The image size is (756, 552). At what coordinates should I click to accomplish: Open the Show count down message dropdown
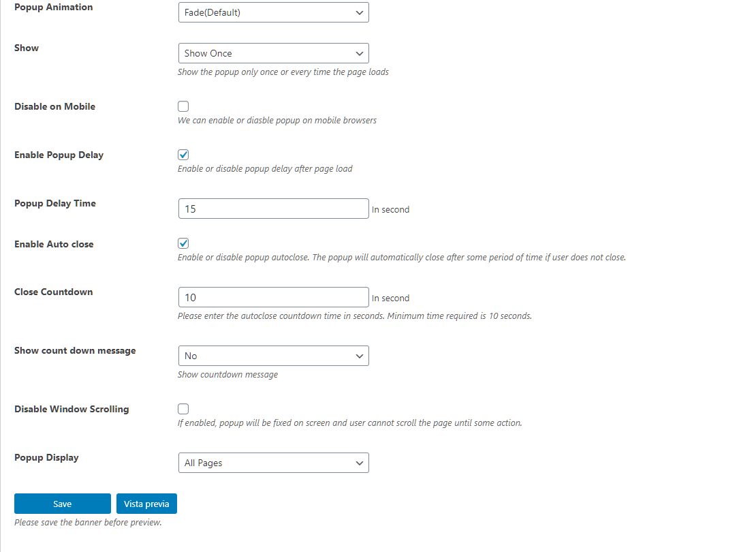[x=273, y=356]
